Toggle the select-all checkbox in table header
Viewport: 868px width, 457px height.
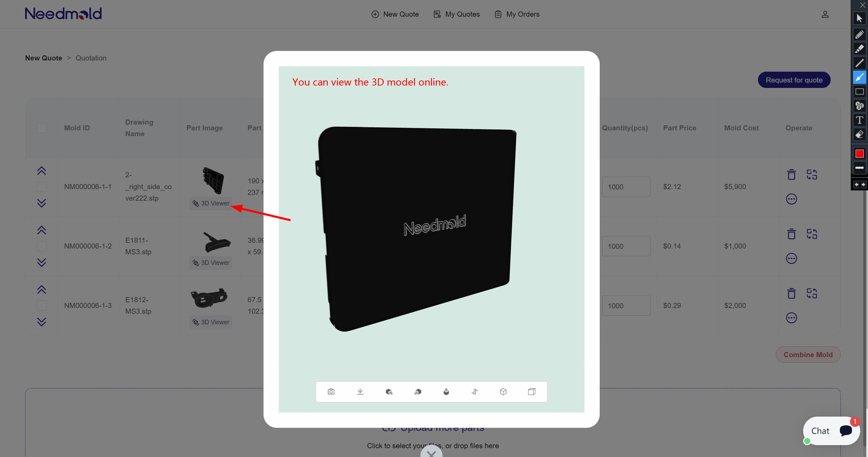point(42,128)
